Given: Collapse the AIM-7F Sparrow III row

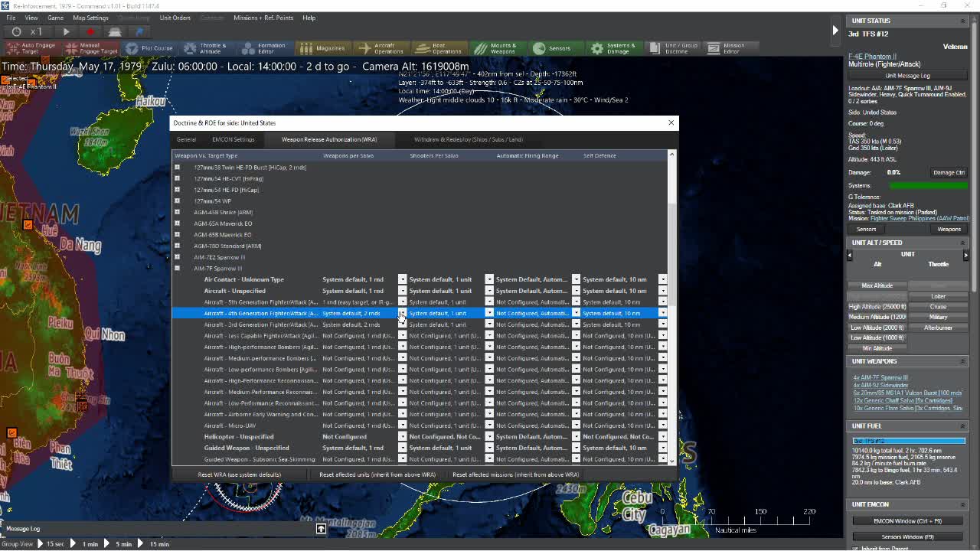Looking at the screenshot, I should point(177,269).
